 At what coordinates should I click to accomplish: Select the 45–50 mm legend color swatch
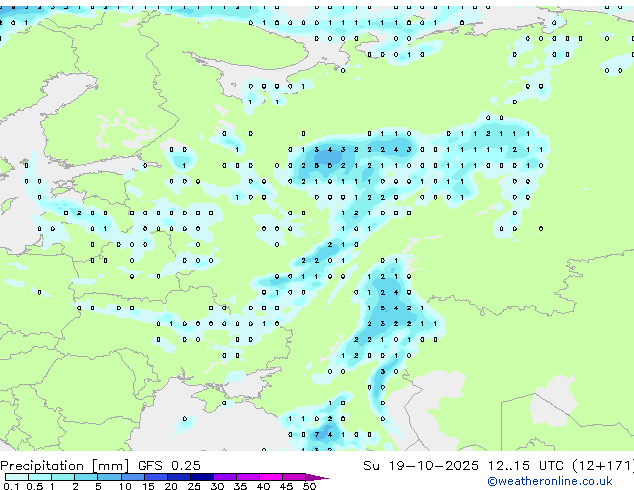294,477
